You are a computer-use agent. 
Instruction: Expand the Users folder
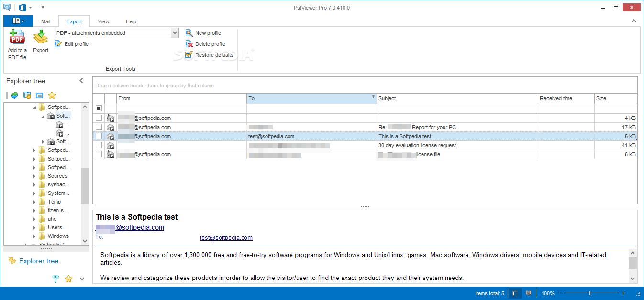[34, 228]
